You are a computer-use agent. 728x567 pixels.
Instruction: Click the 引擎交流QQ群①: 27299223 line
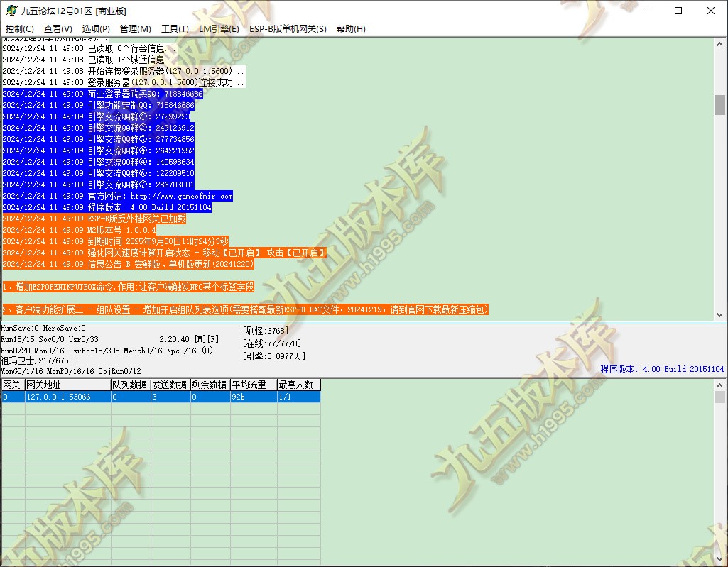[x=96, y=116]
